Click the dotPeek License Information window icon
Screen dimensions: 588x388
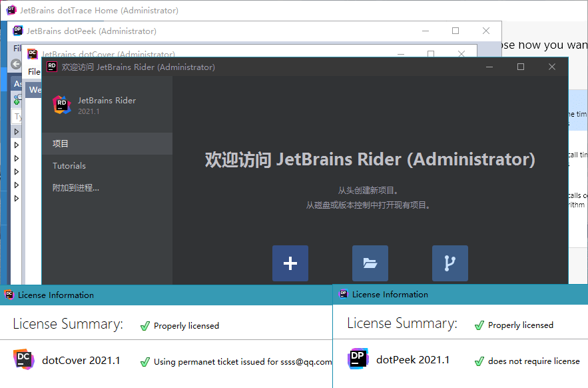pos(343,294)
